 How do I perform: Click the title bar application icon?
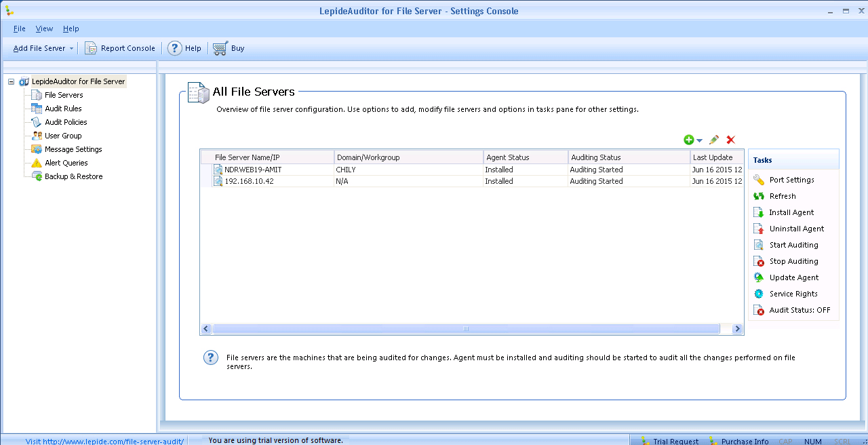(x=9, y=10)
